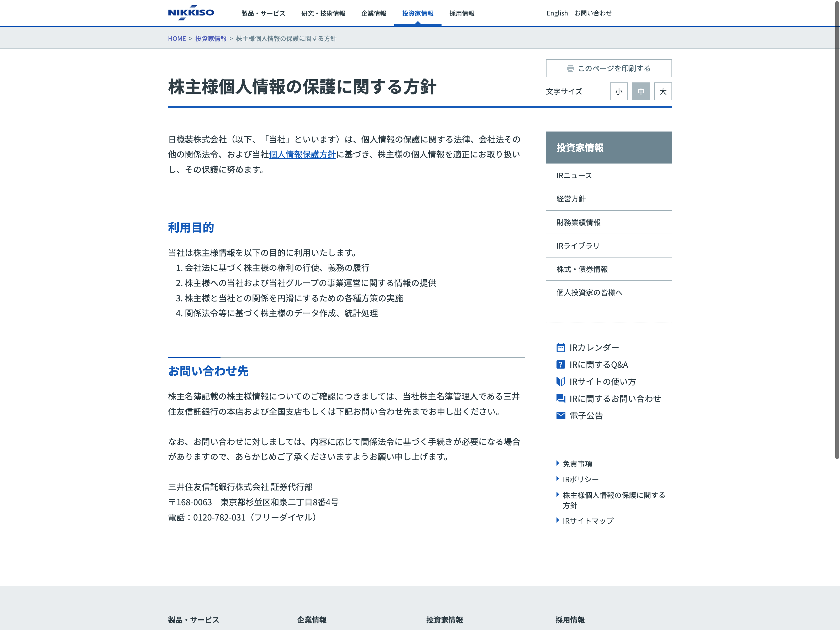Image resolution: width=840 pixels, height=630 pixels.
Task: Click the NIKKISO logo
Action: [x=191, y=13]
